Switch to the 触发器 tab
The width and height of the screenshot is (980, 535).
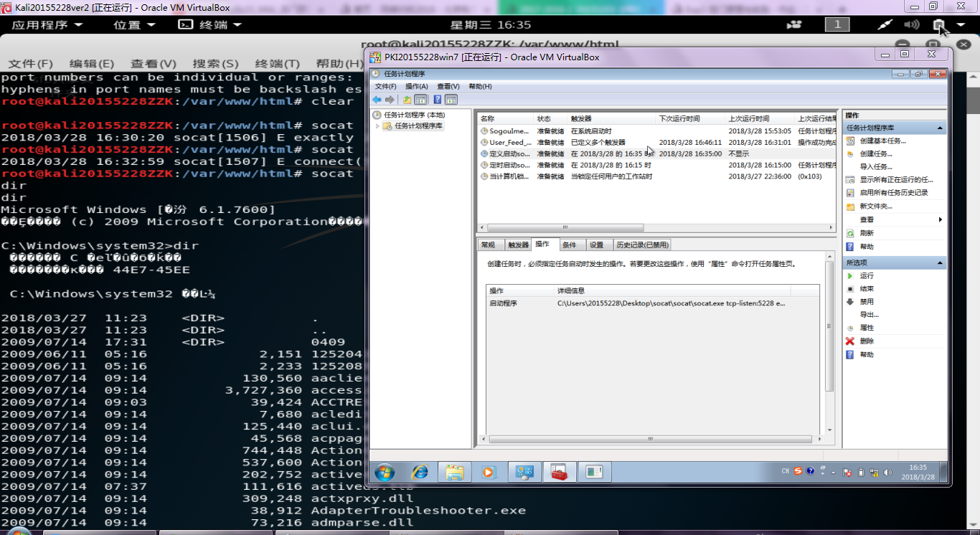[518, 245]
